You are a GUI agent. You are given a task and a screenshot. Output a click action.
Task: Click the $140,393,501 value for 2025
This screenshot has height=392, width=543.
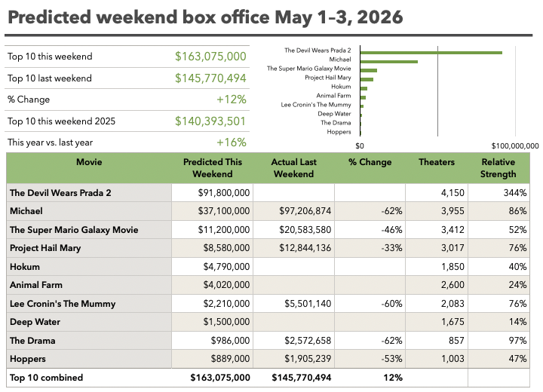click(210, 121)
